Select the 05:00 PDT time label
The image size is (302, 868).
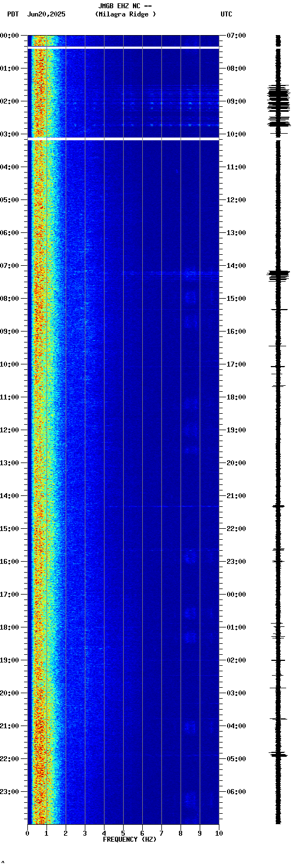9,200
